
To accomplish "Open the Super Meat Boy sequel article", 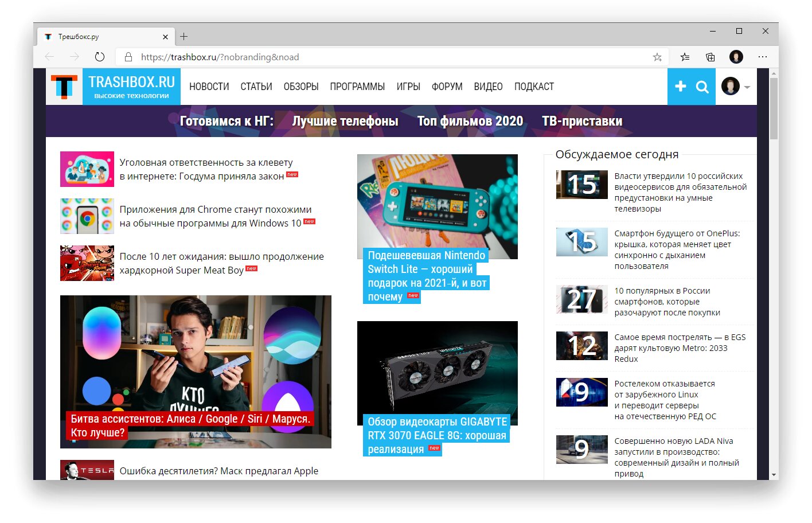I will [x=221, y=263].
